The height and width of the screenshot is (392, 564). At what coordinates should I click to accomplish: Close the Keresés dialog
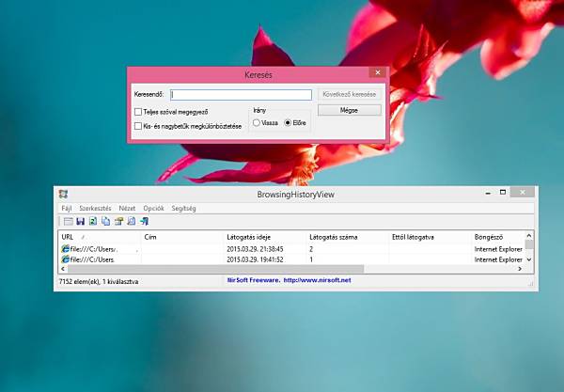(378, 72)
